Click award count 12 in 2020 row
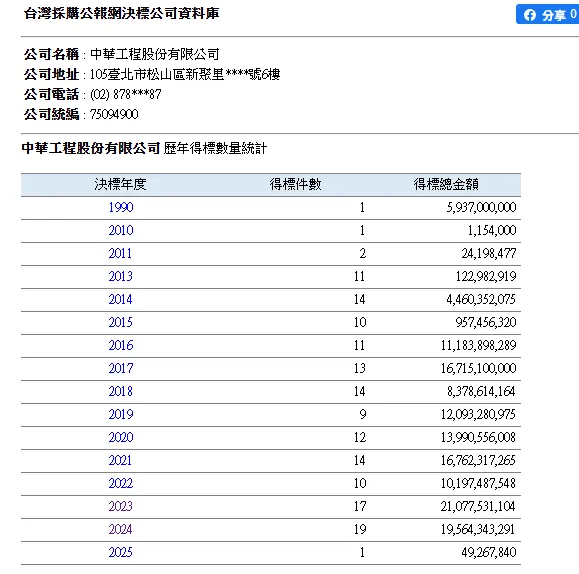Viewport: 579px width, 574px height. [360, 437]
